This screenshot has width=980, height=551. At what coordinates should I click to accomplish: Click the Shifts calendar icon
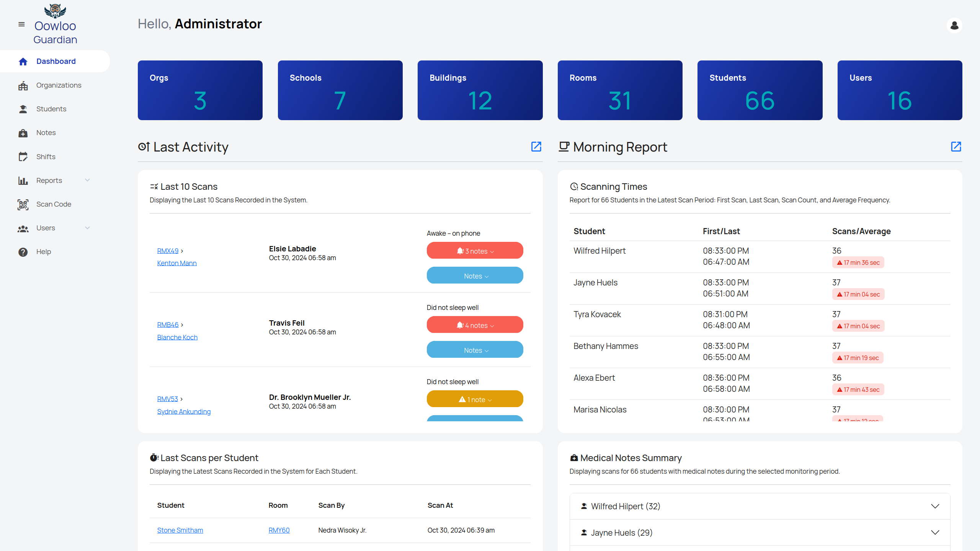(23, 157)
